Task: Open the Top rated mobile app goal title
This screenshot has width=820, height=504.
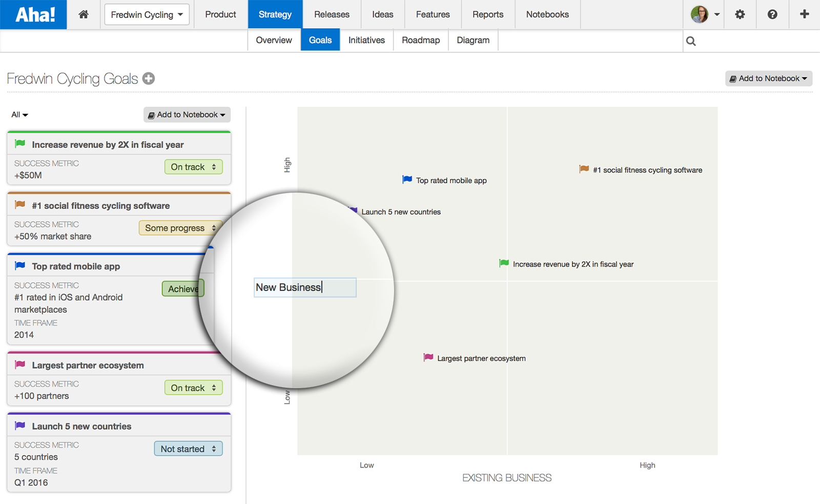Action: click(76, 266)
